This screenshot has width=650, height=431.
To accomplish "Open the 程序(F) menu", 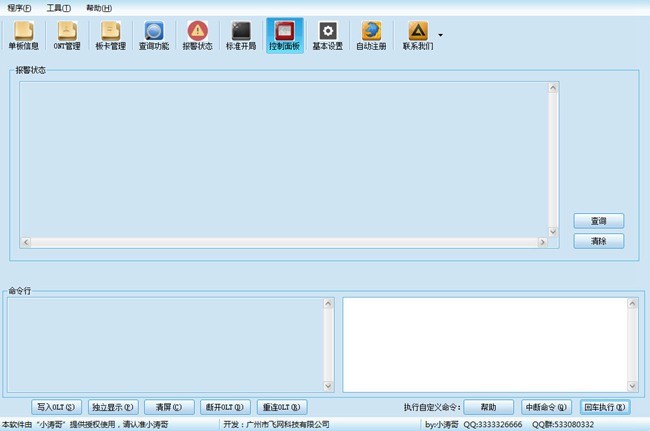I will point(19,8).
